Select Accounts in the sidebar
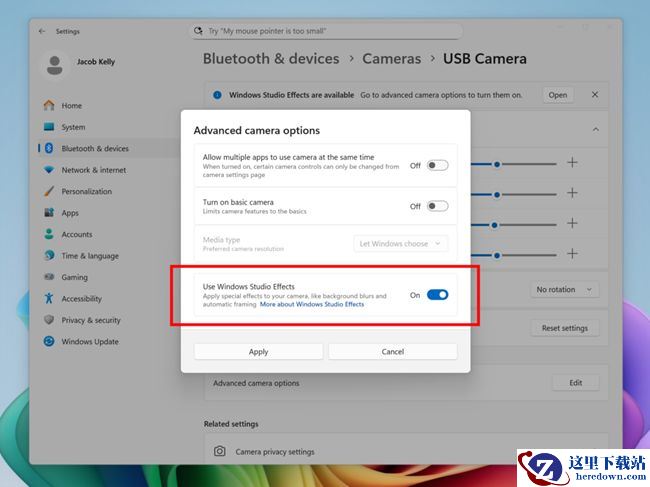Image resolution: width=650 pixels, height=487 pixels. click(77, 234)
